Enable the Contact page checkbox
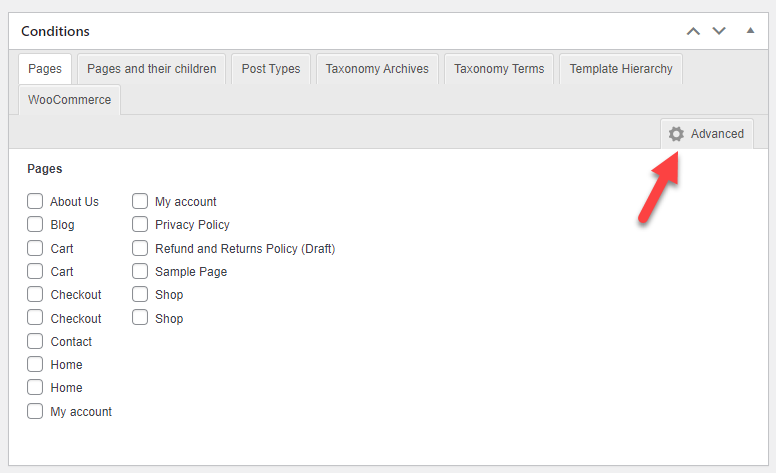 point(35,341)
